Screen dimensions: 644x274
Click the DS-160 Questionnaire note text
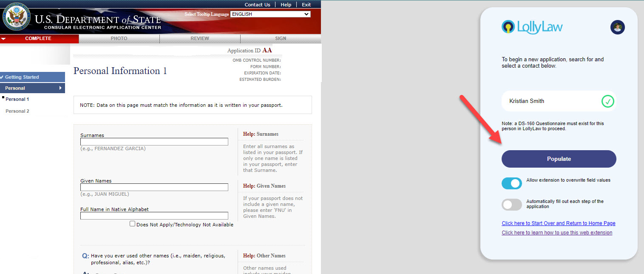[x=553, y=126]
